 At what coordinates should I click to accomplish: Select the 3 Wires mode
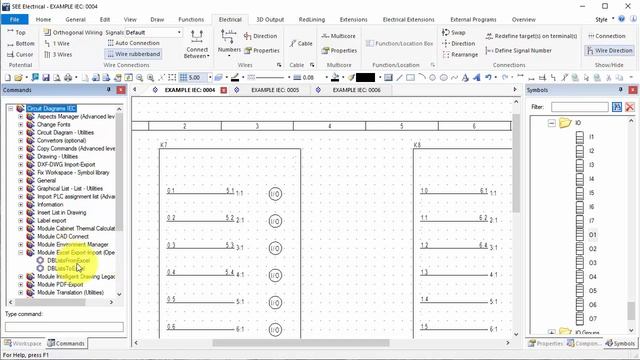58,54
